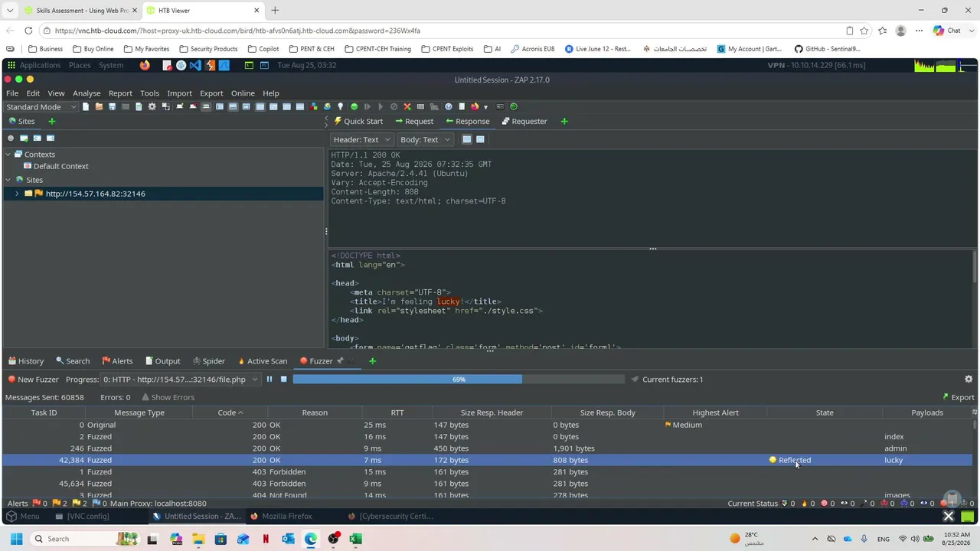Open the fuzzer Progress selection dropdown
The width and height of the screenshot is (980, 551).
point(182,380)
